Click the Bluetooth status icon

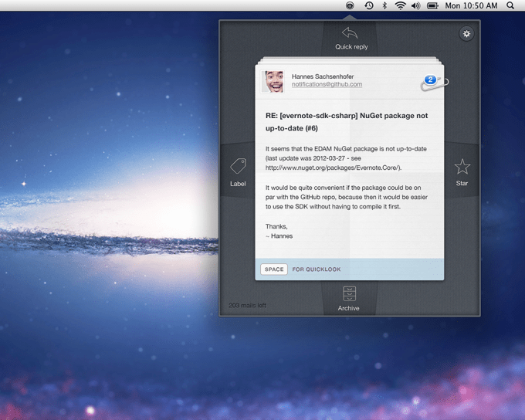pyautogui.click(x=384, y=5)
